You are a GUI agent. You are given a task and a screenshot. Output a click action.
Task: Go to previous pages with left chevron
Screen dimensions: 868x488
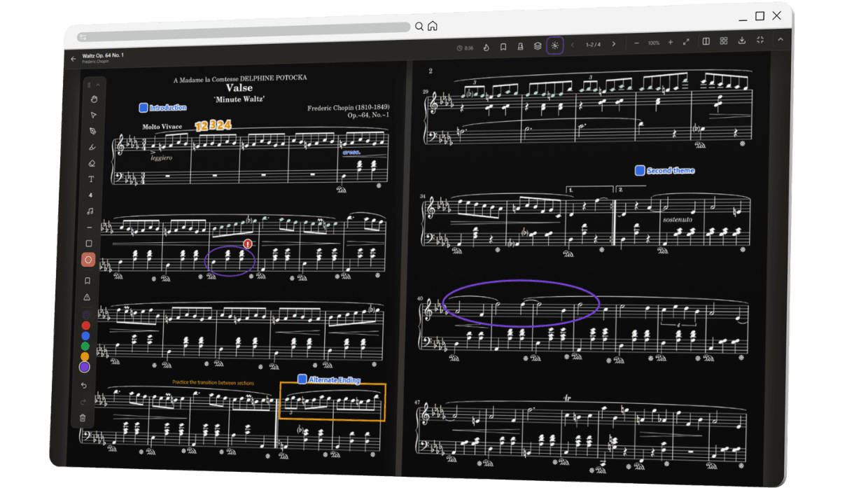coord(573,45)
